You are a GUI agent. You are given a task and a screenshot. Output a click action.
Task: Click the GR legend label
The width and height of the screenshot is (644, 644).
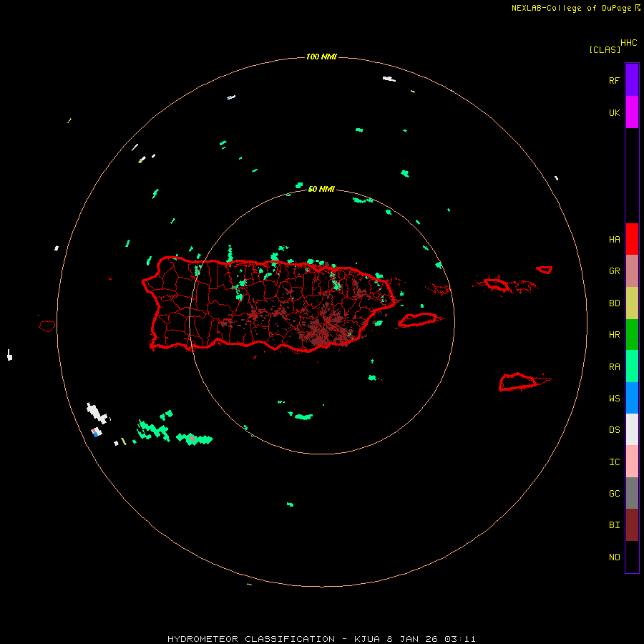coord(614,271)
